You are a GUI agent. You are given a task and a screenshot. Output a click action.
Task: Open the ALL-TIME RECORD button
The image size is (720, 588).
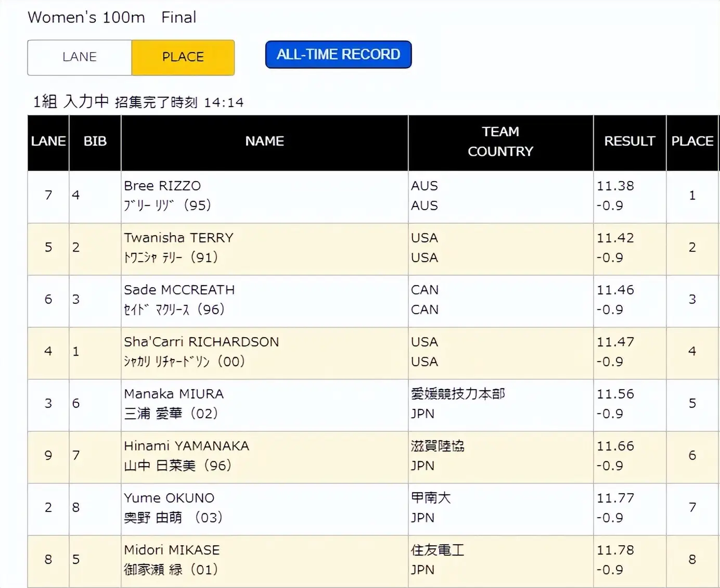coord(338,55)
